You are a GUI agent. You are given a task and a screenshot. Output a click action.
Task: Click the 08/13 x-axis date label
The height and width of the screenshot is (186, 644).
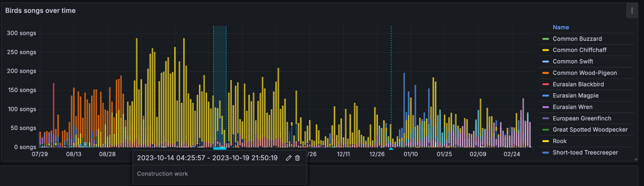pyautogui.click(x=74, y=154)
